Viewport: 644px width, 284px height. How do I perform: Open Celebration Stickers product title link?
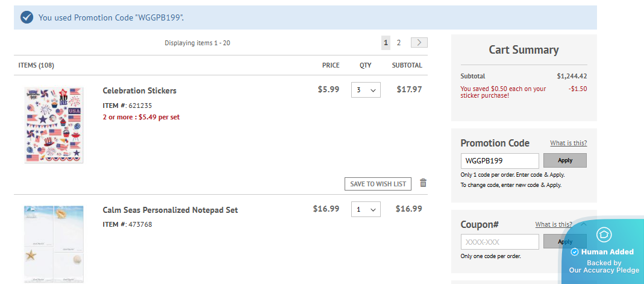[x=139, y=90]
